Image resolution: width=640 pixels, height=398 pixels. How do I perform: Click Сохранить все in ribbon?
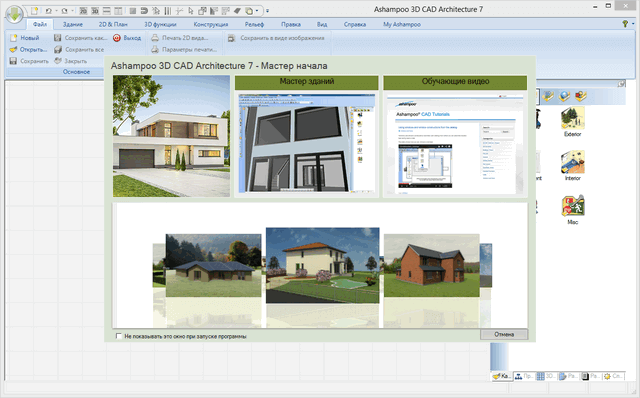(x=79, y=49)
